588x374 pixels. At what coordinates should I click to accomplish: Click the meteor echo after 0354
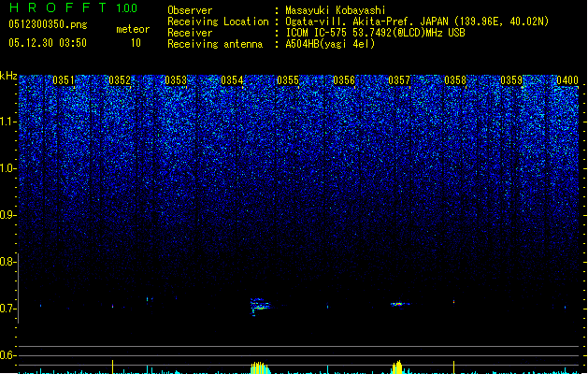click(260, 307)
